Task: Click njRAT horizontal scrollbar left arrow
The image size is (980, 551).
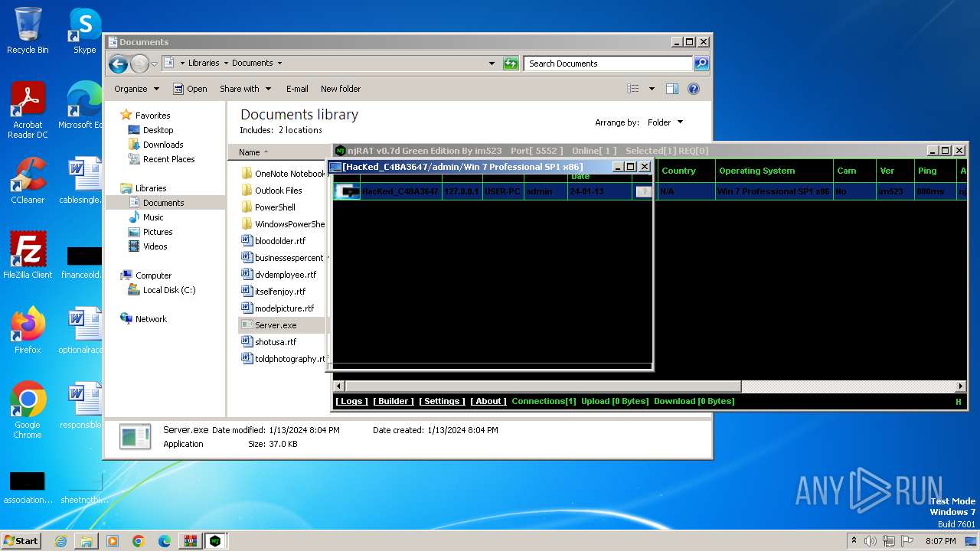Action: [x=339, y=386]
